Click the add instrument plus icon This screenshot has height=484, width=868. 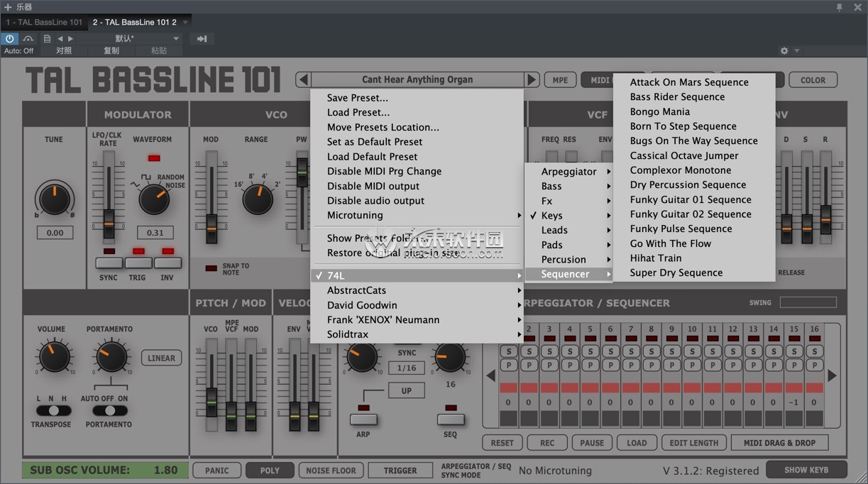(8, 7)
